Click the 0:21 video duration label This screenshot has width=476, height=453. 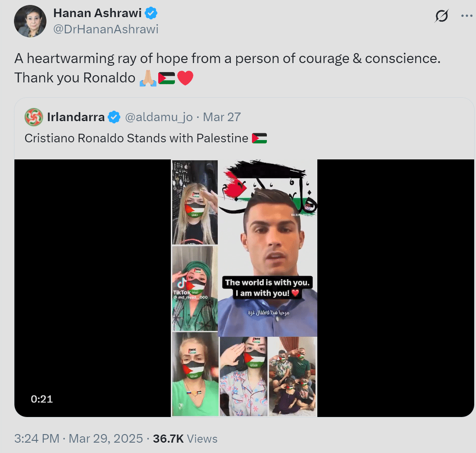click(41, 399)
